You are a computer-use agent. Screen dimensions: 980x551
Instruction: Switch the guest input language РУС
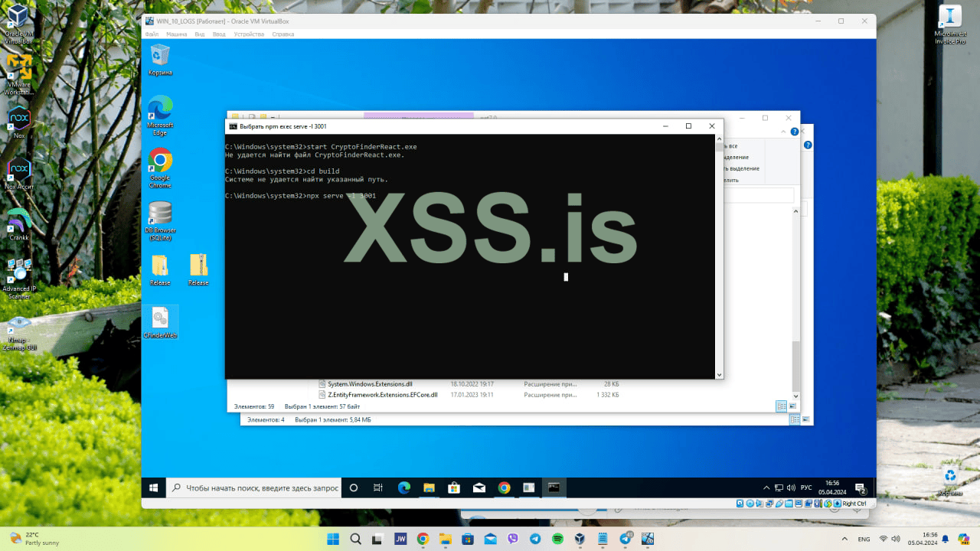tap(806, 487)
